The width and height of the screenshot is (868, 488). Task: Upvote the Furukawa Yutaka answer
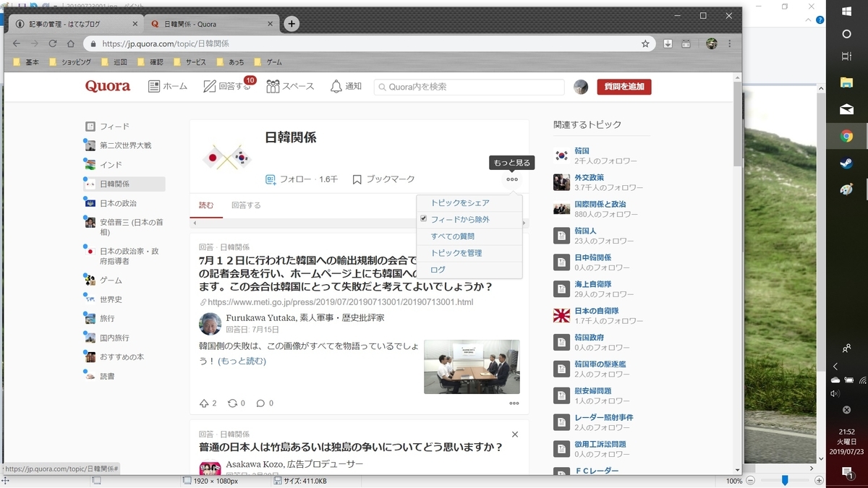(203, 403)
